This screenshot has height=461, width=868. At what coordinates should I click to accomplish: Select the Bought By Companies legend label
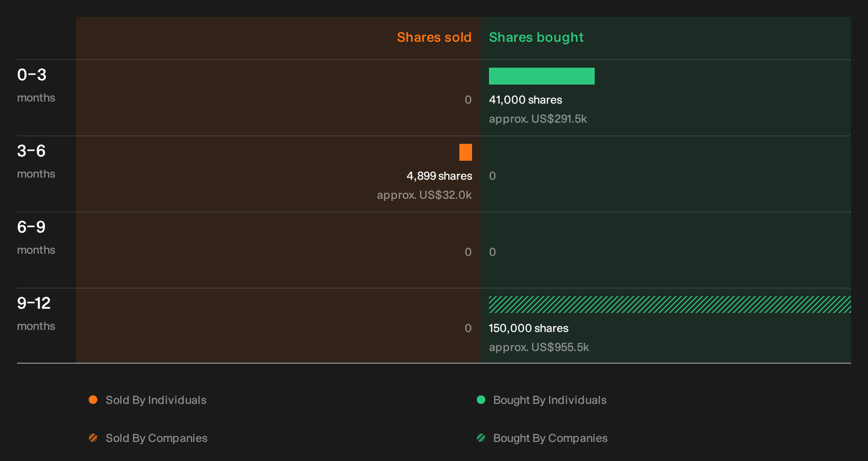pos(550,438)
